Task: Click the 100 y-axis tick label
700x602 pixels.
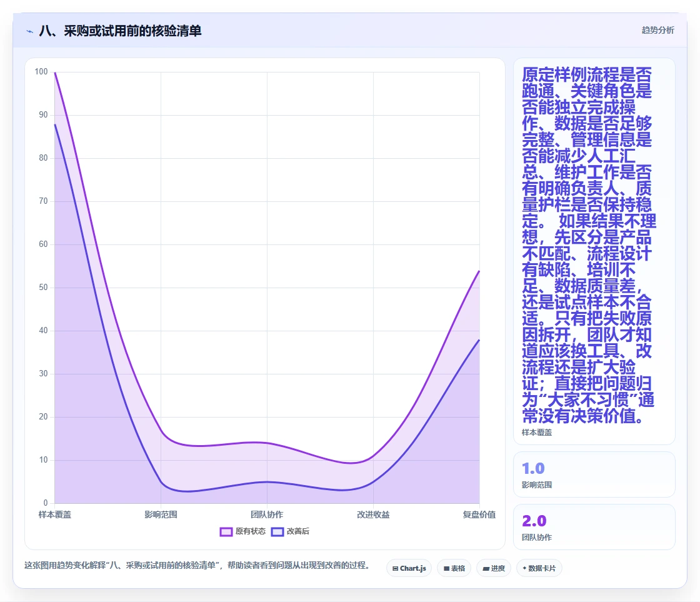Action: tap(41, 71)
